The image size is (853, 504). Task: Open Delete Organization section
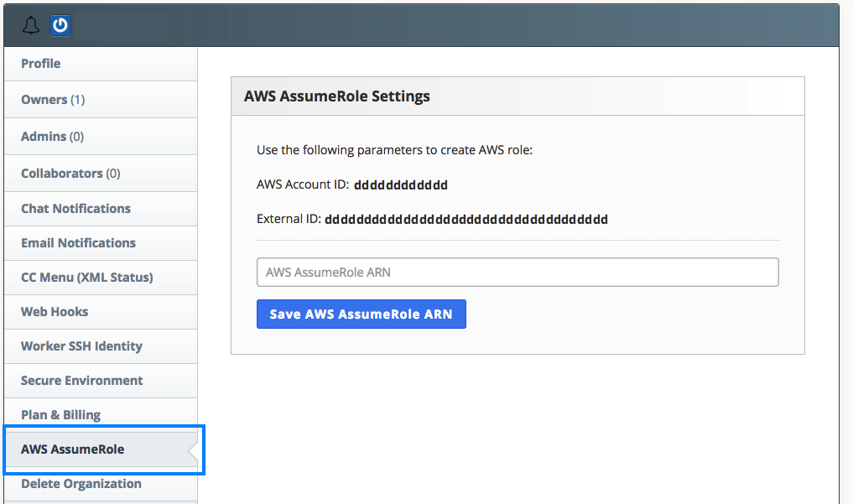pyautogui.click(x=101, y=484)
